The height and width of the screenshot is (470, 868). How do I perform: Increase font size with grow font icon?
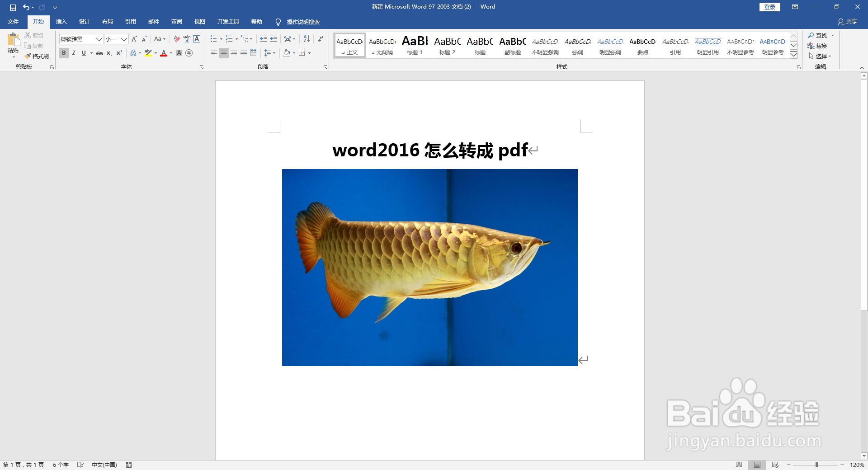(134, 39)
